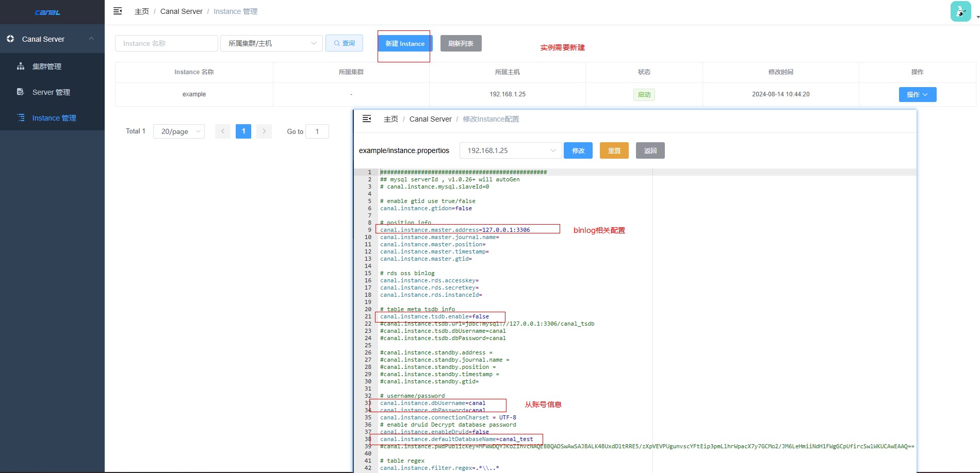Screen dimensions: 980x473
Task: Collapse the sidebar with the main hamburger icon
Action: [118, 11]
